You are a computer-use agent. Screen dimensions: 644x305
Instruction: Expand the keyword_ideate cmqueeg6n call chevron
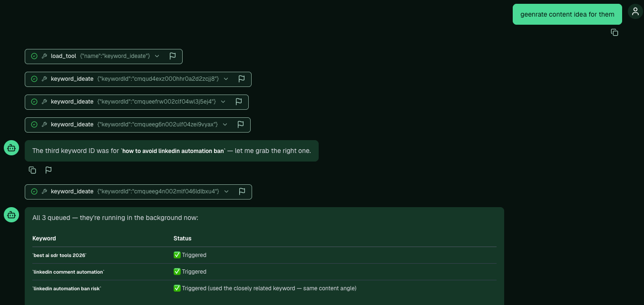(x=225, y=124)
